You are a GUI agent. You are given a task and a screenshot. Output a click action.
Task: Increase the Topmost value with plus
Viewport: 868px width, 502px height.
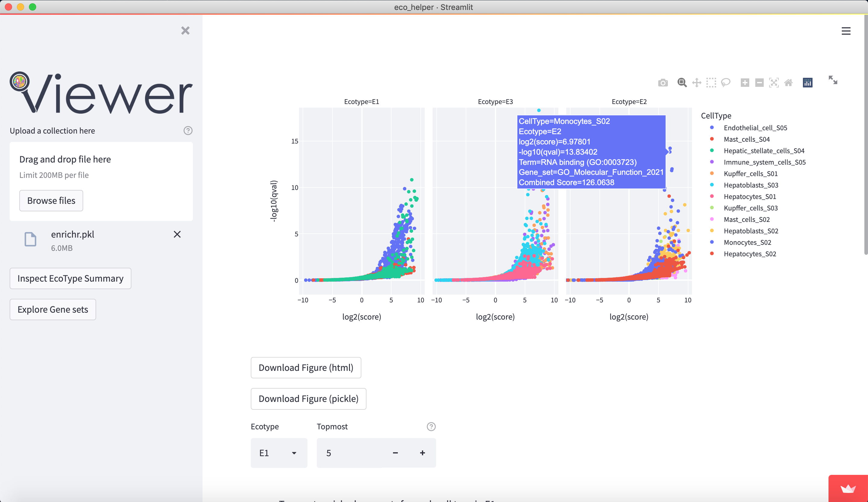422,453
